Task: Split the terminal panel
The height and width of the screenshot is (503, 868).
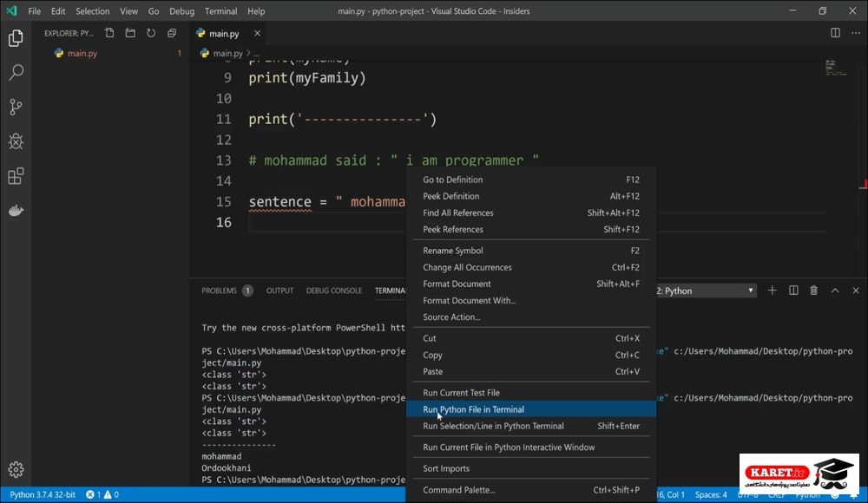Action: 793,291
